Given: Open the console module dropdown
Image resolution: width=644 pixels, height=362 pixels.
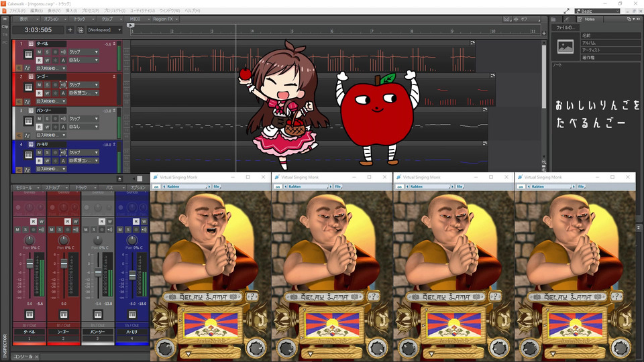Looking at the screenshot, I should (x=27, y=188).
